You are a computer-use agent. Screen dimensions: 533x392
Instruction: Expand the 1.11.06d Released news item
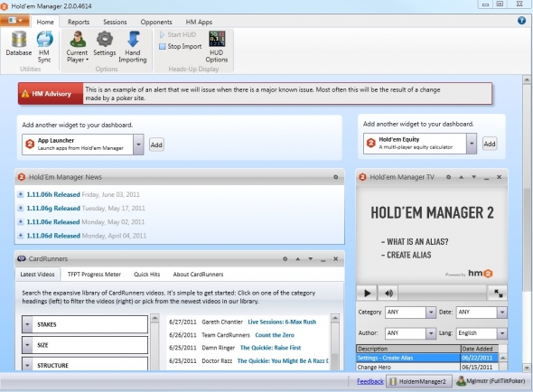[x=21, y=235]
